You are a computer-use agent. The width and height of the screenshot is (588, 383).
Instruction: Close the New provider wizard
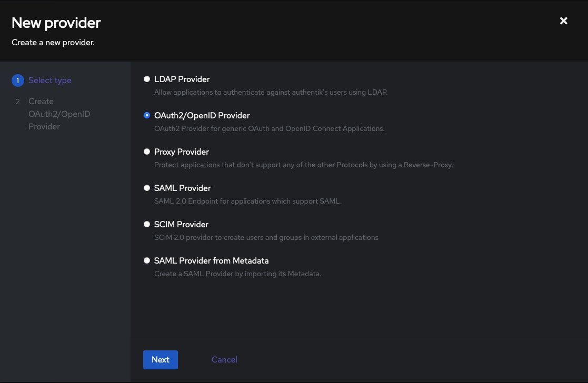click(563, 21)
